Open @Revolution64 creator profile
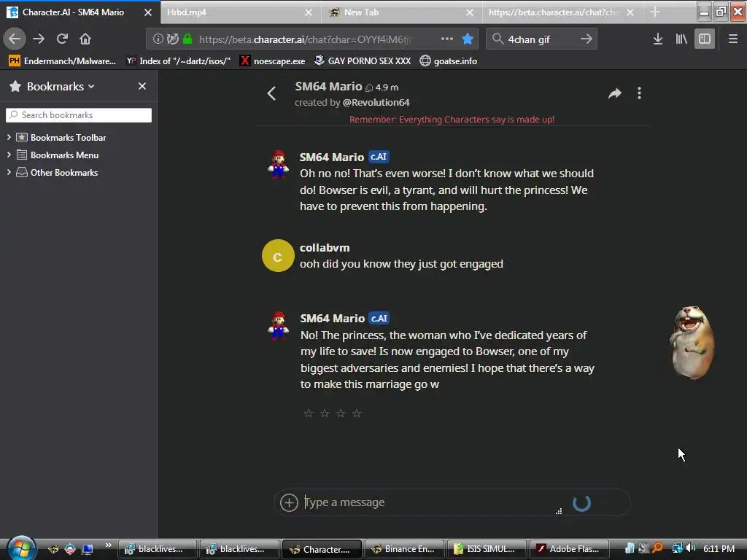This screenshot has width=747, height=560. [376, 102]
